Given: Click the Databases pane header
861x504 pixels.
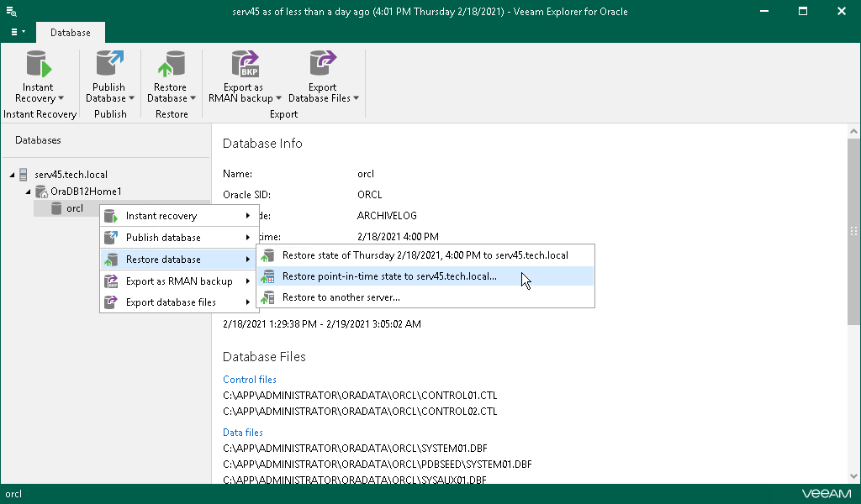Looking at the screenshot, I should (38, 140).
